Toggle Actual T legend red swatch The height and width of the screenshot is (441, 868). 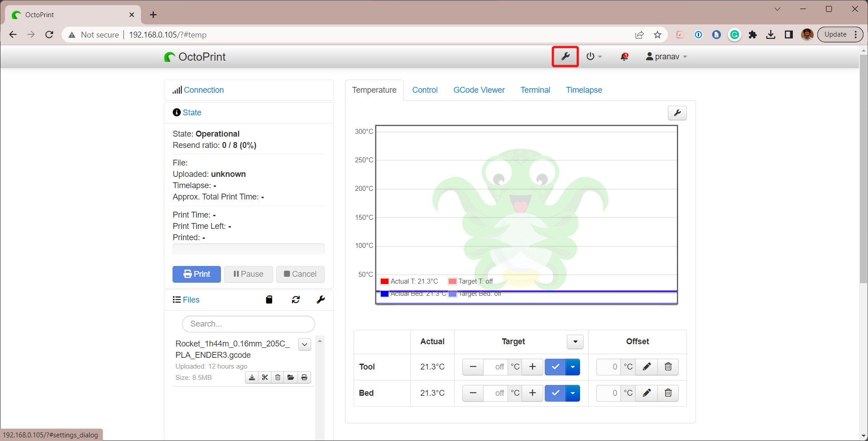click(384, 281)
